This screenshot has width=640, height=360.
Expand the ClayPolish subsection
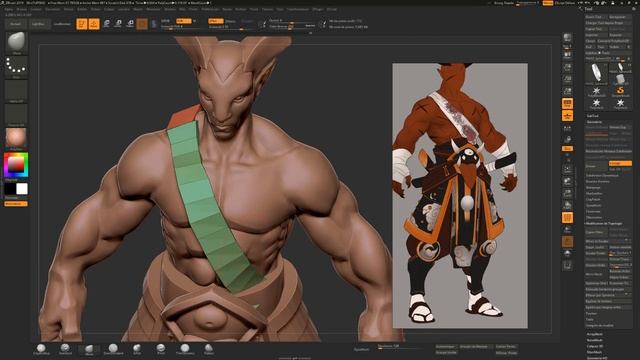(593, 199)
